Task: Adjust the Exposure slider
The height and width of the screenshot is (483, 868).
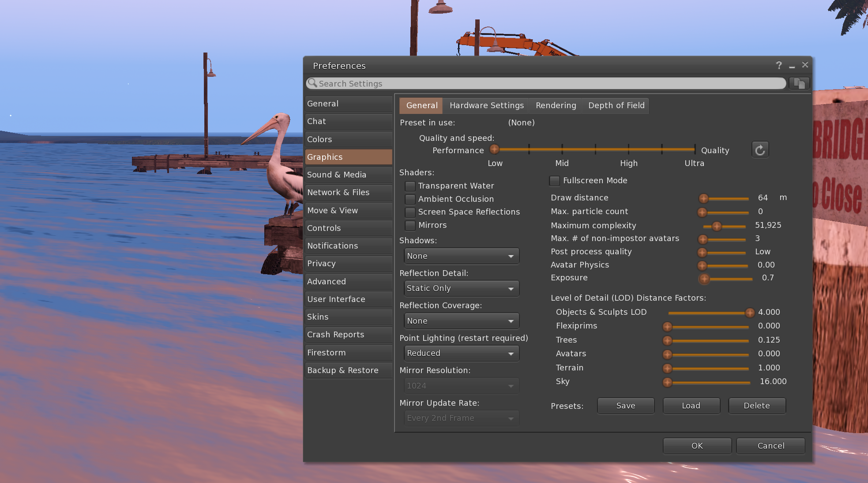Action: (x=725, y=279)
